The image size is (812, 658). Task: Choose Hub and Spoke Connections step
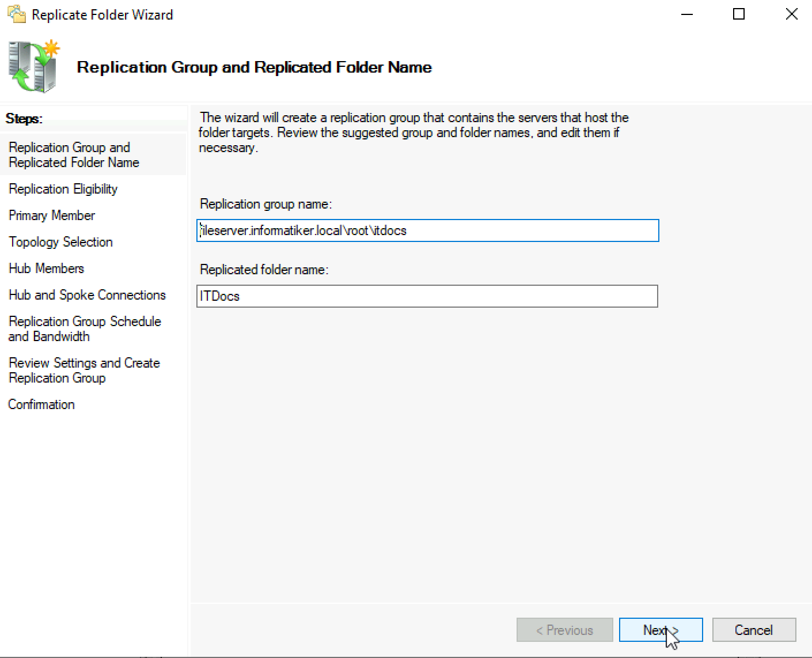87,295
